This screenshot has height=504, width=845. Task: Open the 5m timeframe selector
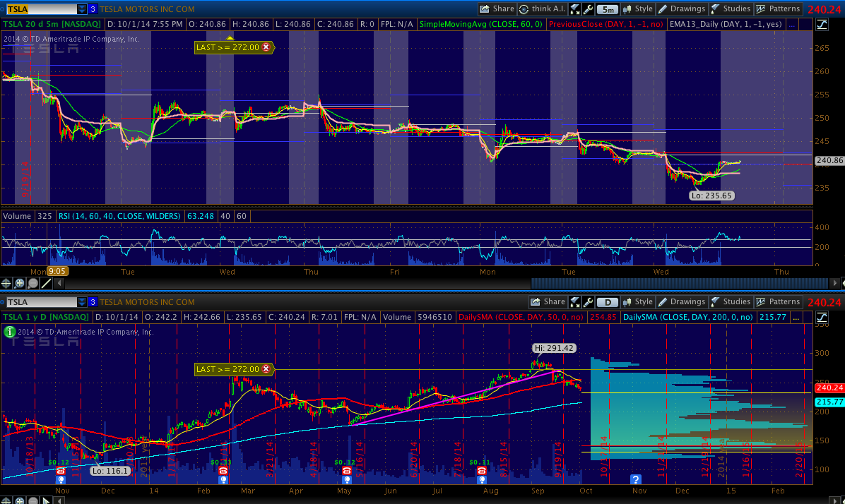tap(607, 9)
